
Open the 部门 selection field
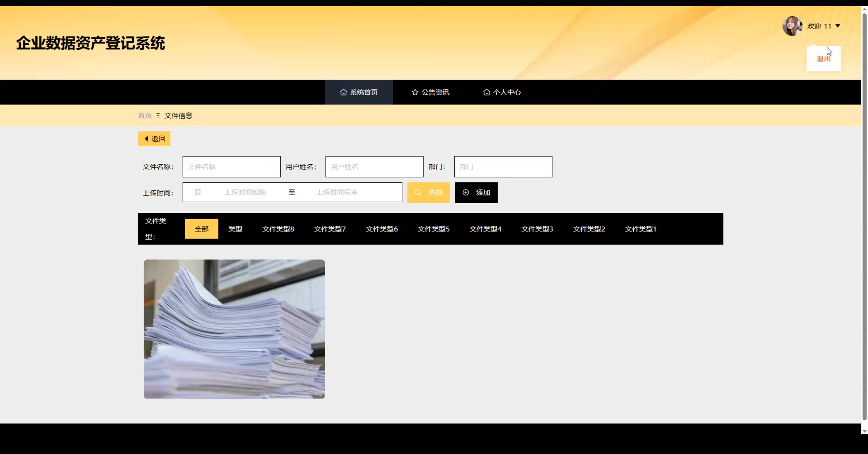pyautogui.click(x=503, y=166)
